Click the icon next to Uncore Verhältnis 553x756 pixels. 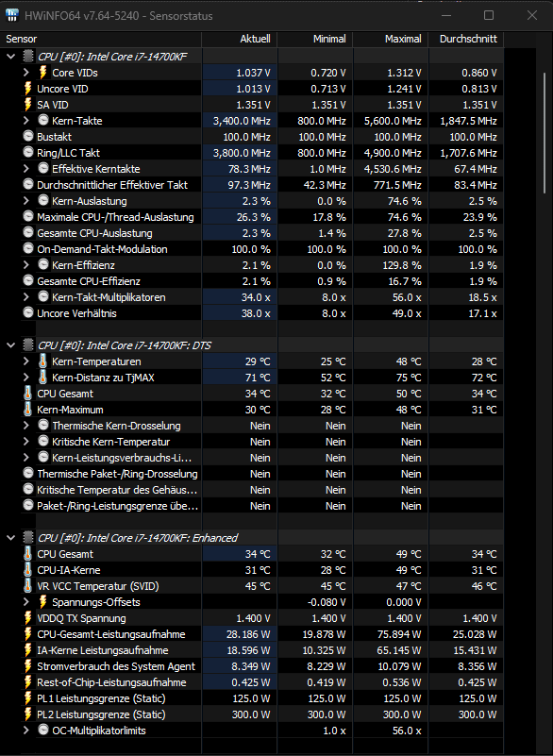point(28,313)
